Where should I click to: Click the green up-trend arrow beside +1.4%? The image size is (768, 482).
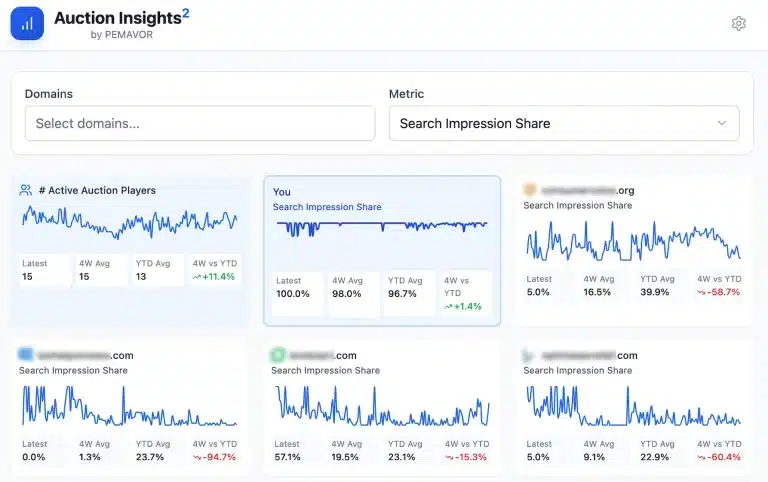click(448, 307)
